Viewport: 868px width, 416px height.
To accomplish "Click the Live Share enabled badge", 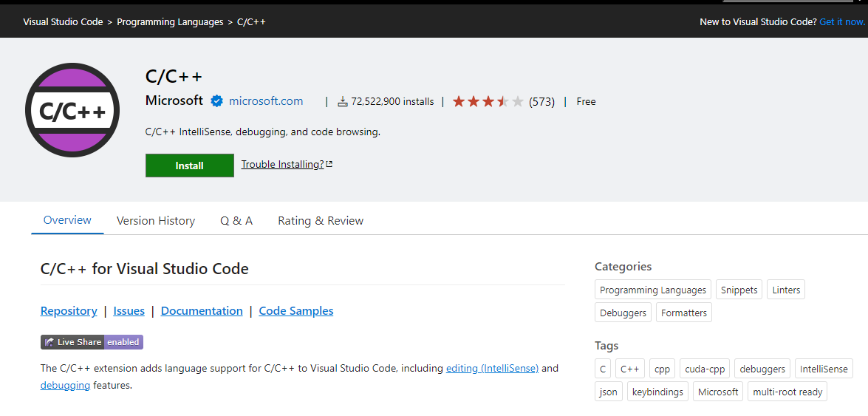I will coord(92,342).
